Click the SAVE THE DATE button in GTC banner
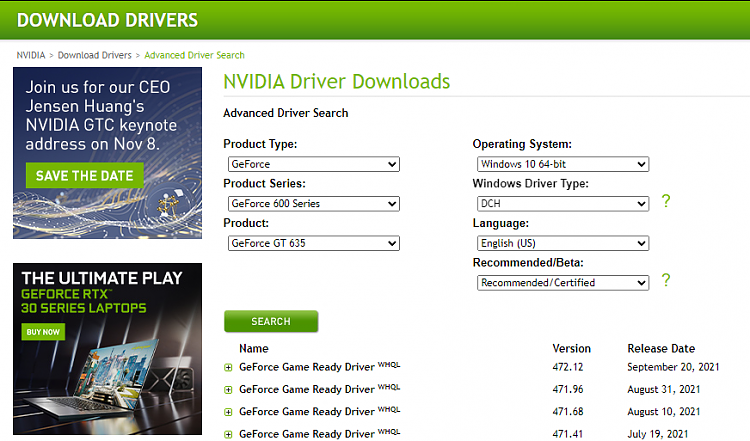 point(85,176)
